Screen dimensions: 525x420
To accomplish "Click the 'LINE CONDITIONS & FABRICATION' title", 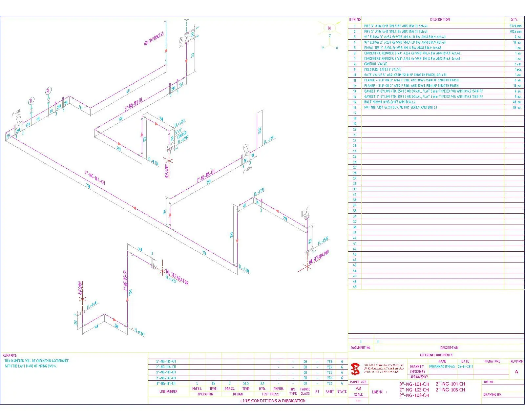I will [273, 401].
